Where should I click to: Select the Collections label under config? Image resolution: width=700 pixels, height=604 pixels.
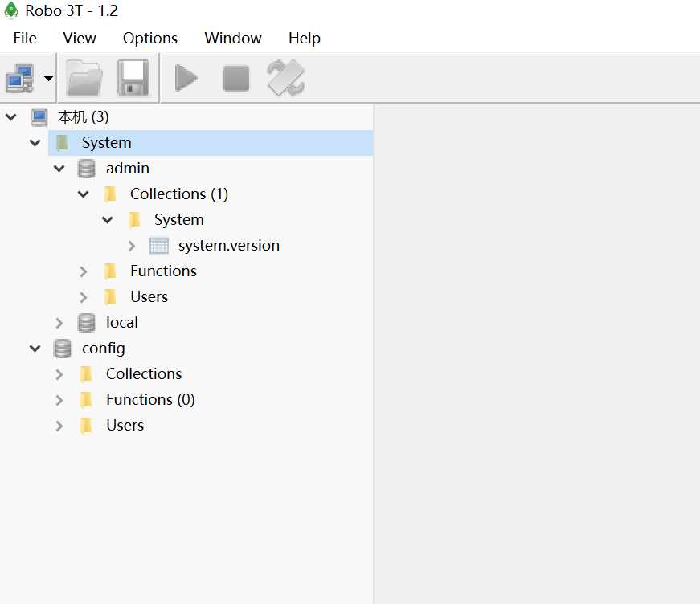(144, 374)
